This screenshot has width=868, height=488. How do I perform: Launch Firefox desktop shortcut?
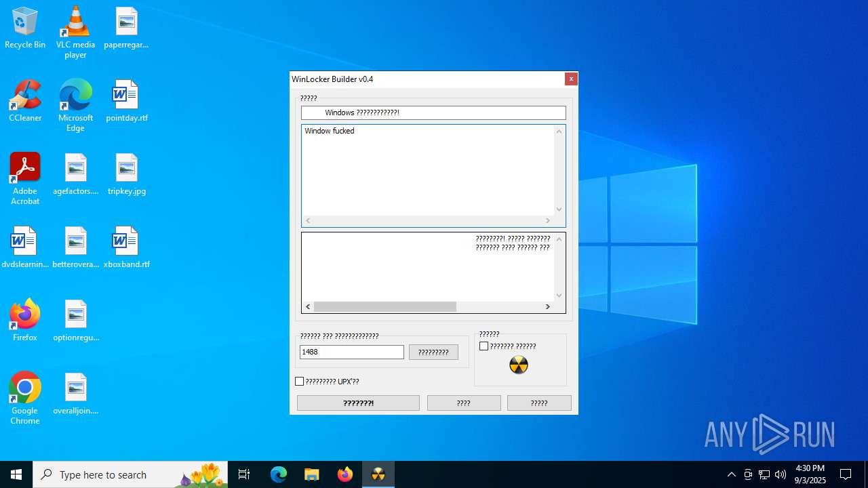pyautogui.click(x=25, y=321)
